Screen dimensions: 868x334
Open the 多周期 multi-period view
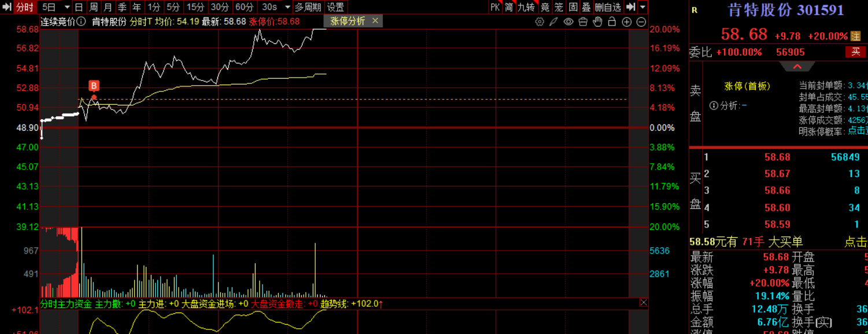308,8
